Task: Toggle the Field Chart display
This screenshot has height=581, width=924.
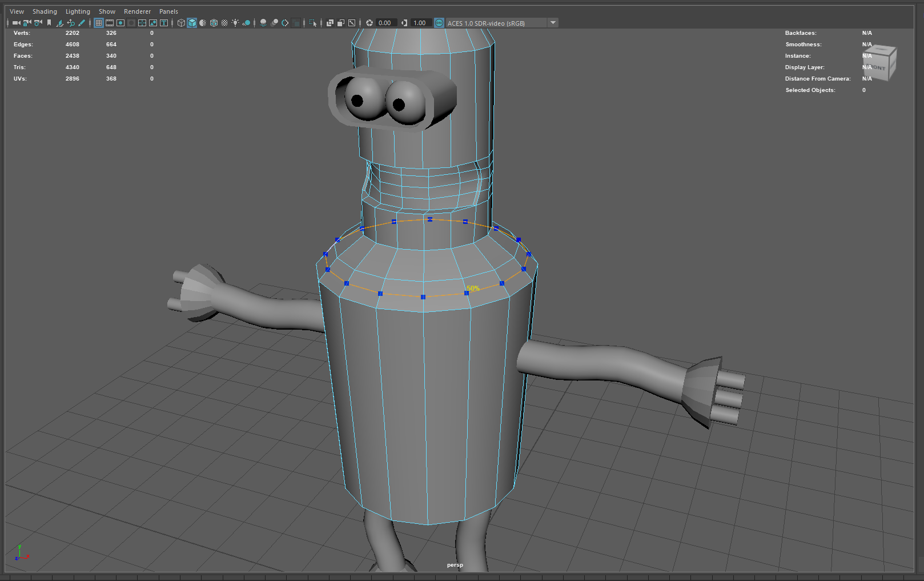Action: tap(142, 23)
